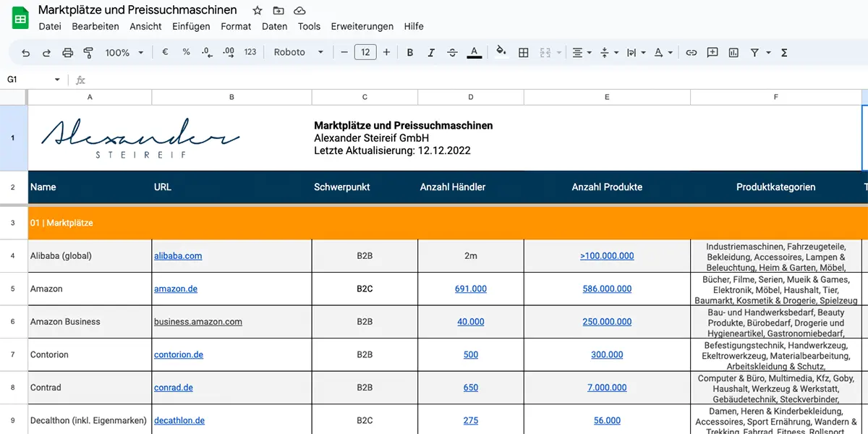Open the filter views dropdown arrow
The image size is (868, 434).
coord(768,52)
